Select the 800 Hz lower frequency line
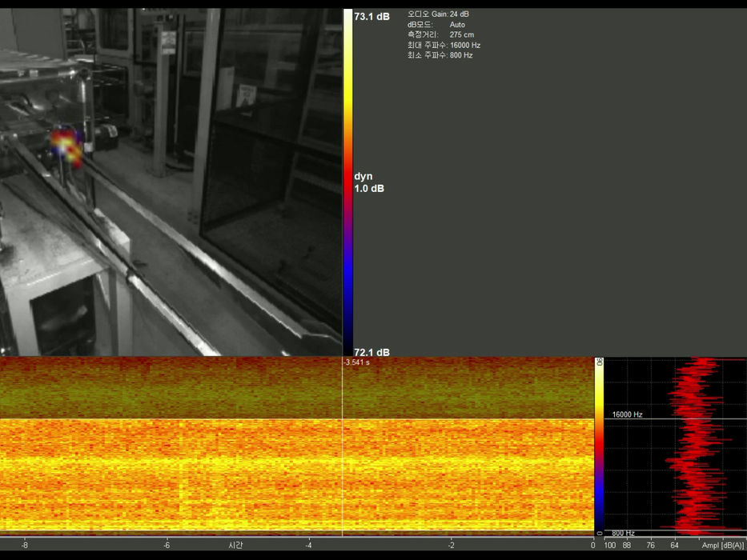 [675, 530]
